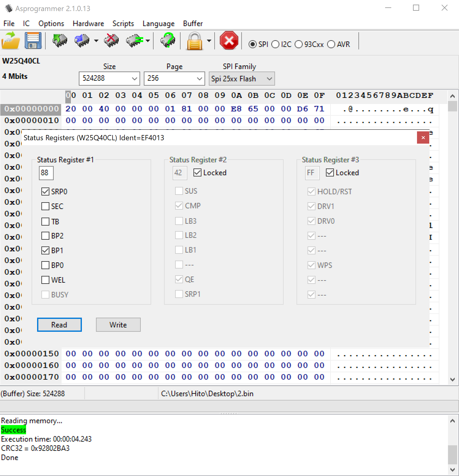The height and width of the screenshot is (476, 459).
Task: Click the Status Register #1 value field
Action: coord(46,173)
